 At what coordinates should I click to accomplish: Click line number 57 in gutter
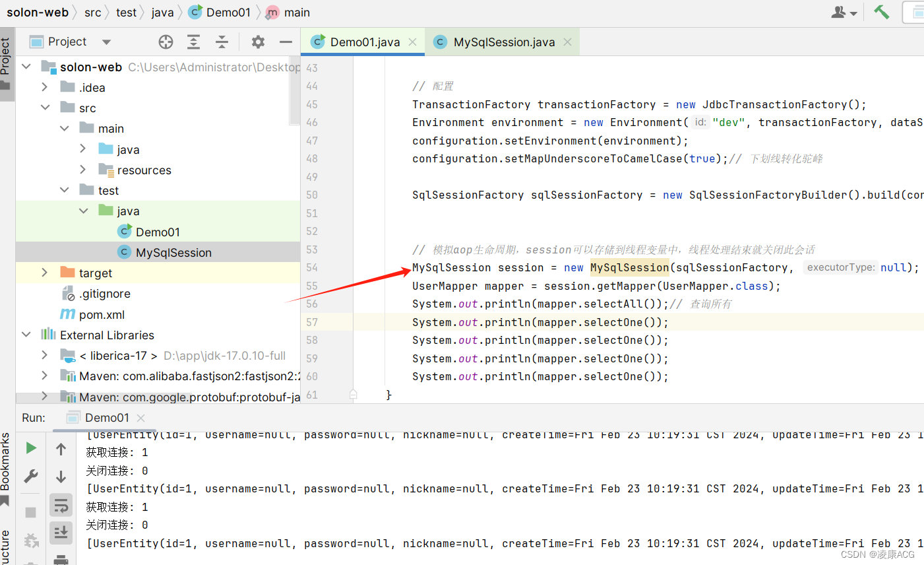tap(312, 322)
